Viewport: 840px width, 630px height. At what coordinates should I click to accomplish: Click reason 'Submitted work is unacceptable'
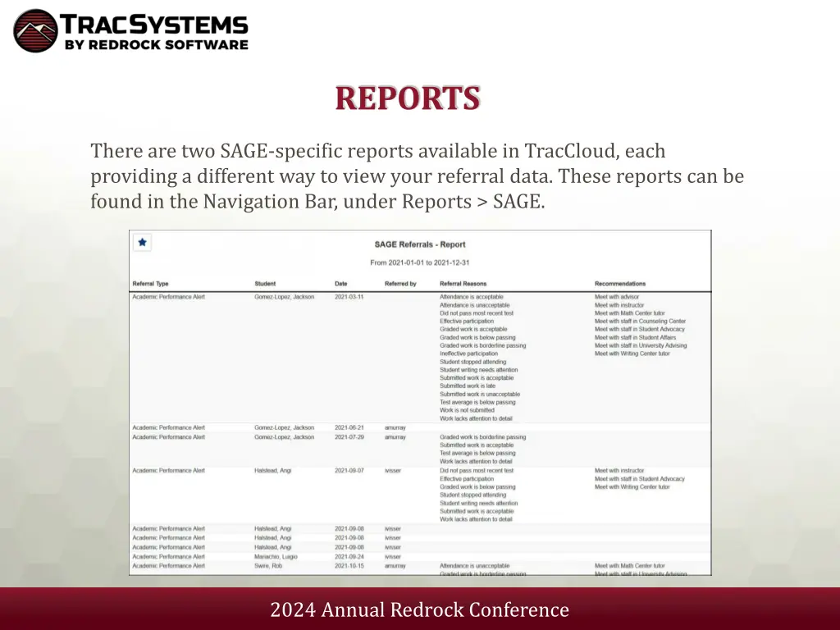click(480, 395)
